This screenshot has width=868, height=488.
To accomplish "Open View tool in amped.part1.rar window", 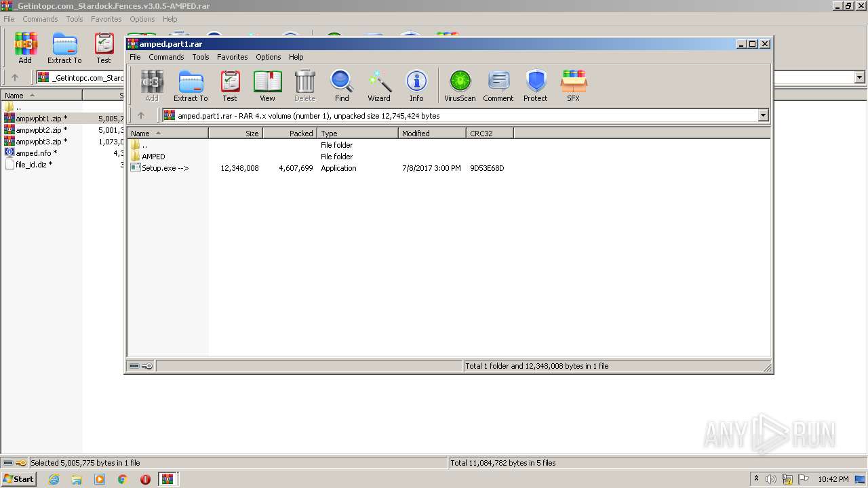I will pos(267,85).
